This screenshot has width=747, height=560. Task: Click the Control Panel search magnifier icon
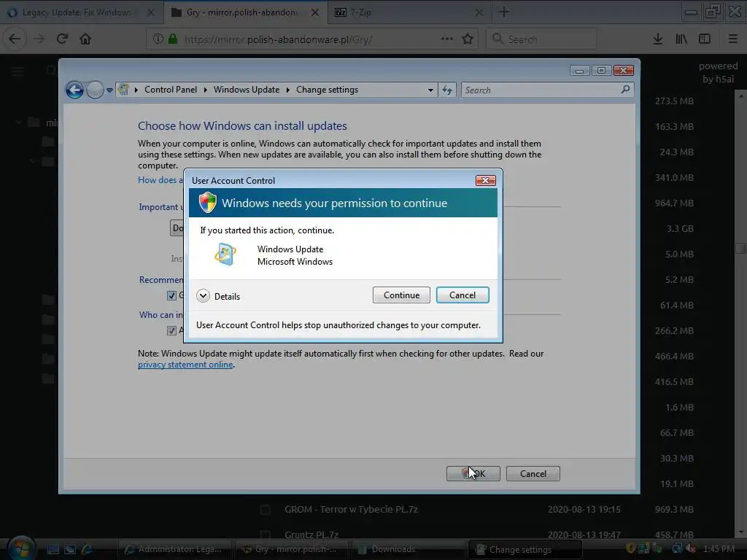625,89
